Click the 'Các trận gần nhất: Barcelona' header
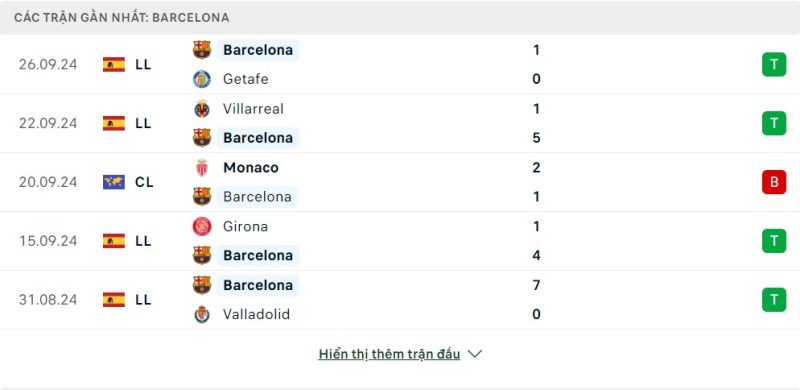The height and width of the screenshot is (390, 800). [122, 17]
